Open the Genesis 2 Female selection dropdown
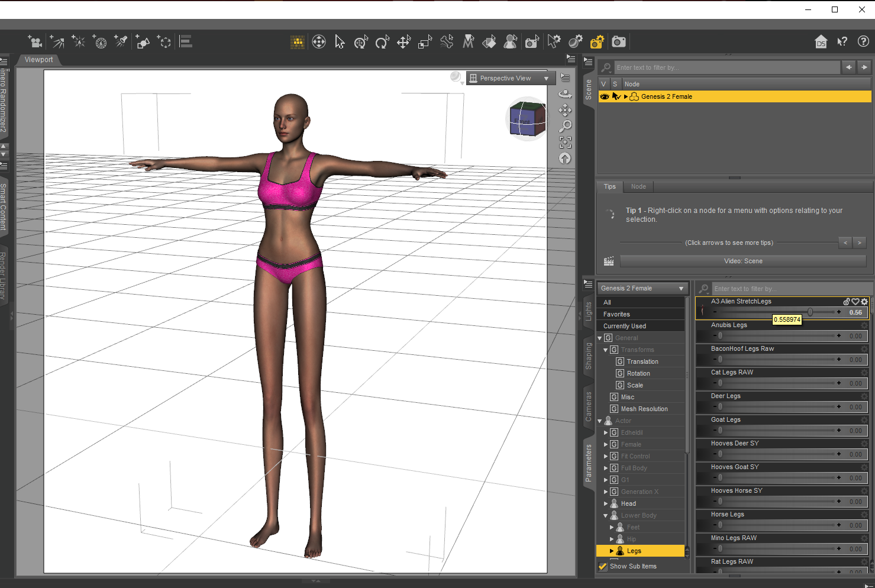Viewport: 875px width, 588px height. point(641,288)
